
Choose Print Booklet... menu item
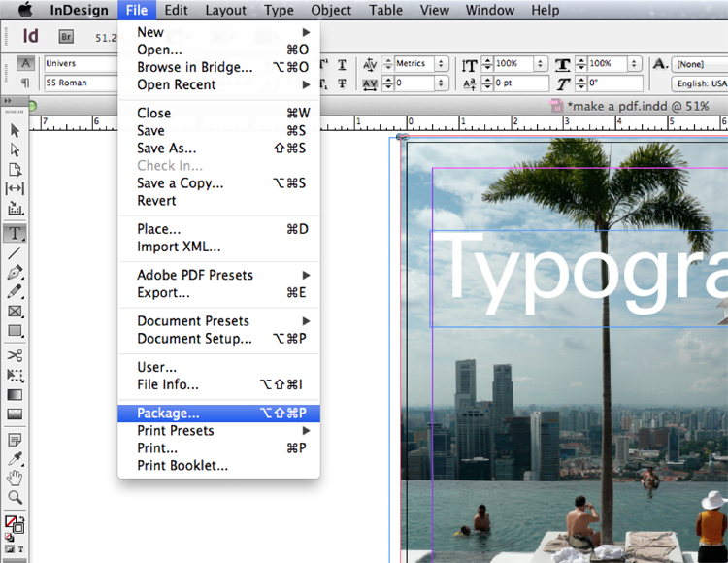coord(218,465)
